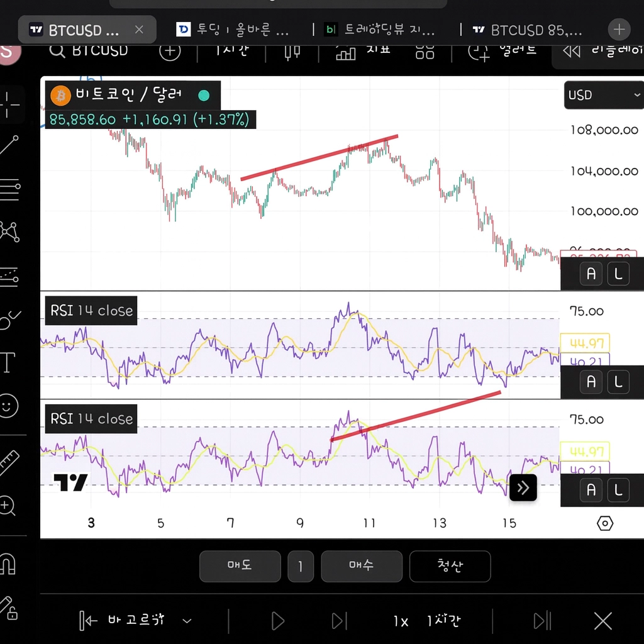Click the 청산 close position button
The width and height of the screenshot is (644, 644).
pos(450,566)
